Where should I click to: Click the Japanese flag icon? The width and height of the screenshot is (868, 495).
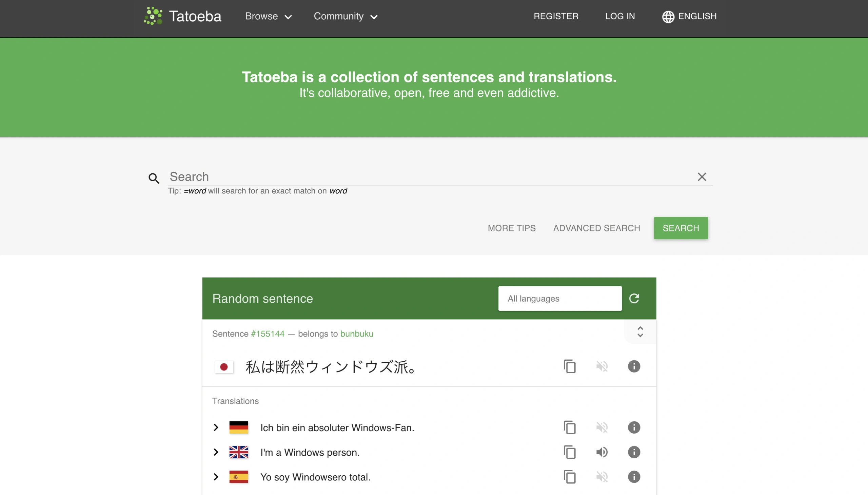224,367
